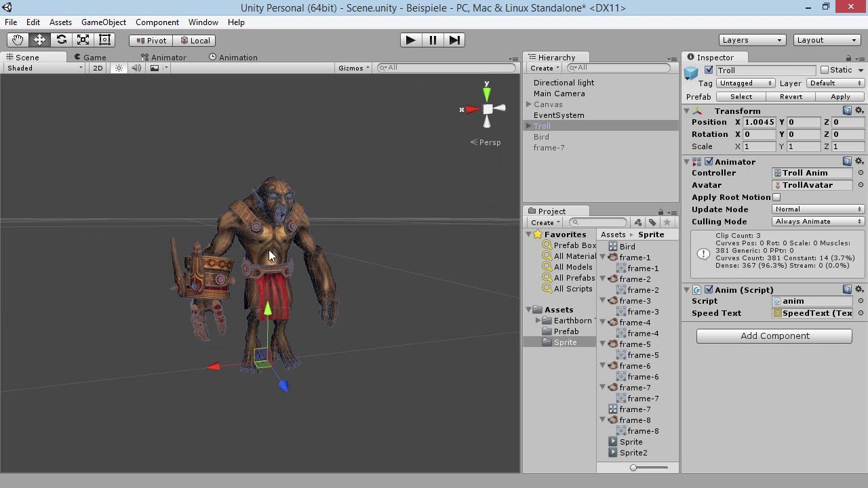Open the Update Mode dropdown
Viewport: 868px width, 488px height.
(x=818, y=209)
